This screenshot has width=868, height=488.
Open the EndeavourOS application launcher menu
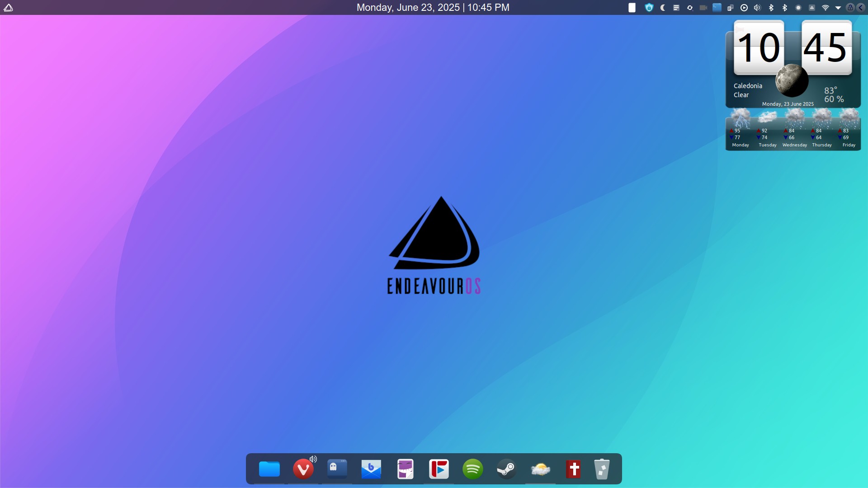(8, 8)
